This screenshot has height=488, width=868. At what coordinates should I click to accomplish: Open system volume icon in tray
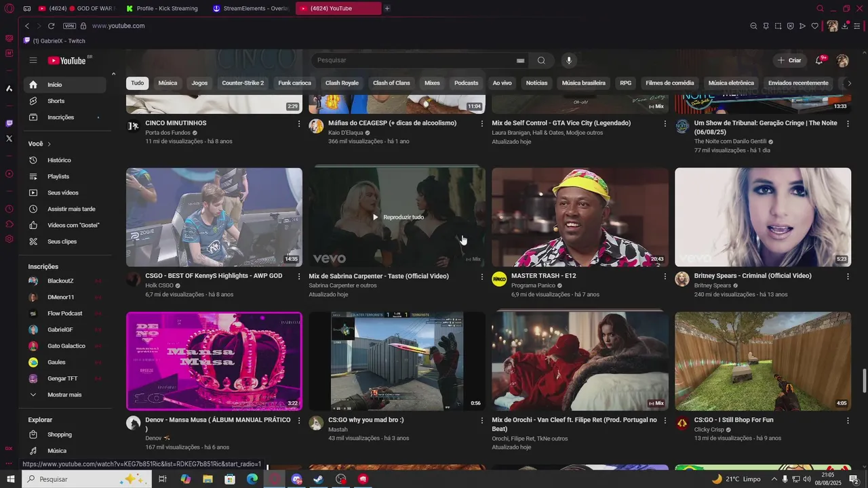807,479
